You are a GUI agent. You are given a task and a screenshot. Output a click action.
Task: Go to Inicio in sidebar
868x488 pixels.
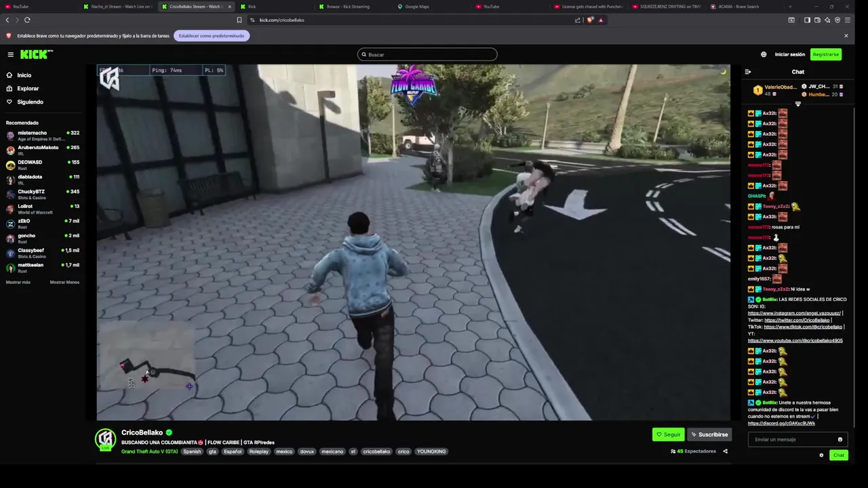[24, 75]
